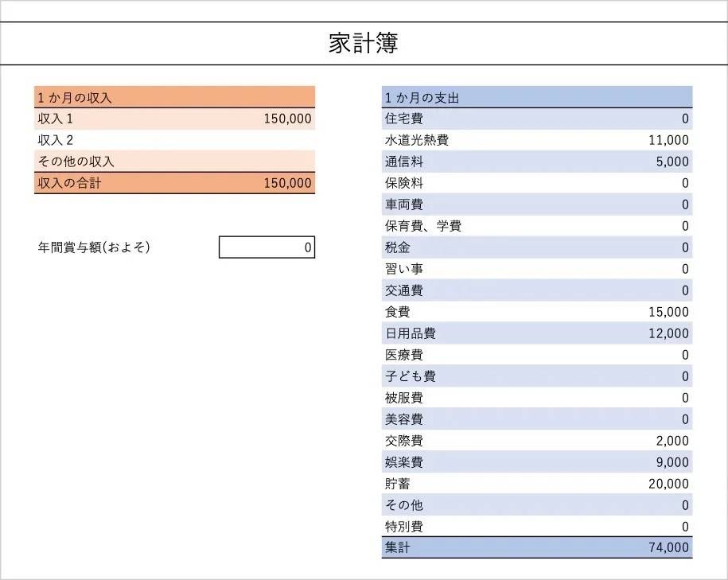Select the その他 expense value cell
728x580 pixels.
[x=685, y=504]
